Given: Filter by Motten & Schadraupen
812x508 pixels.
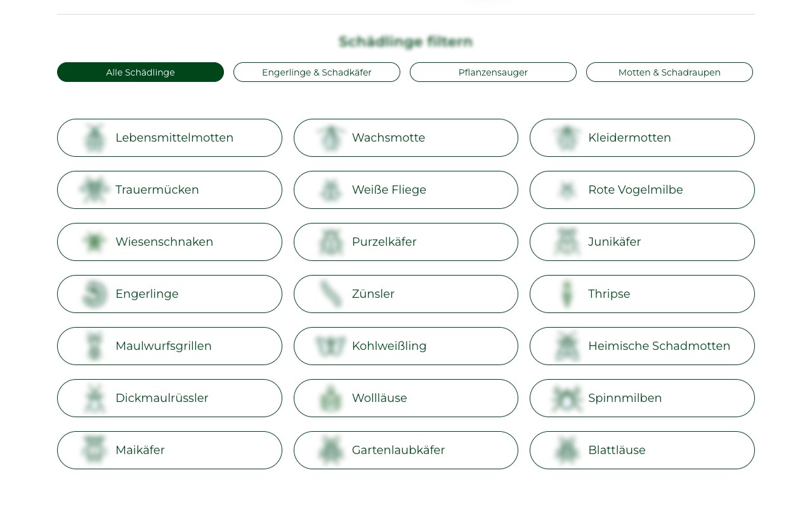Looking at the screenshot, I should pyautogui.click(x=669, y=72).
